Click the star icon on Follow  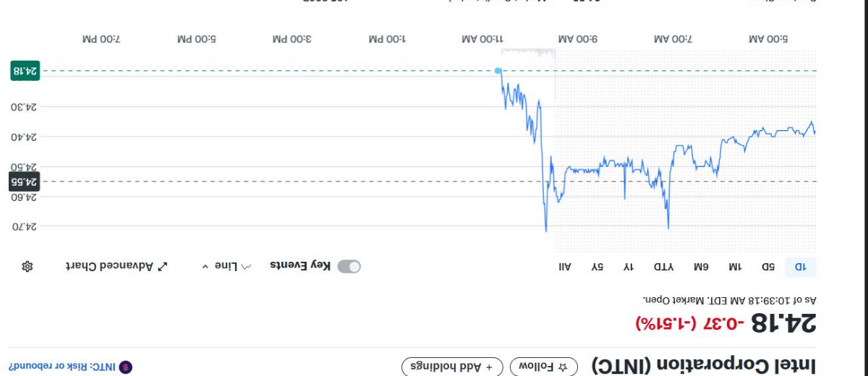click(x=569, y=367)
